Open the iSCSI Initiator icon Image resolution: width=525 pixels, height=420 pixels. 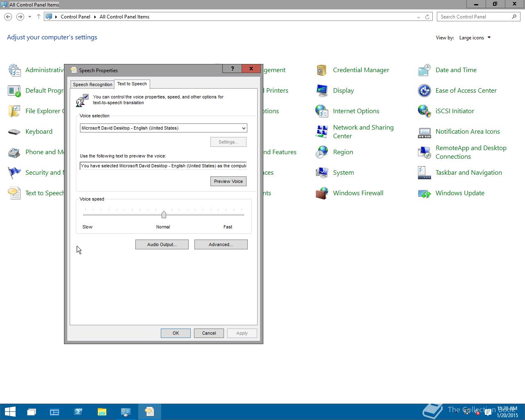[425, 111]
